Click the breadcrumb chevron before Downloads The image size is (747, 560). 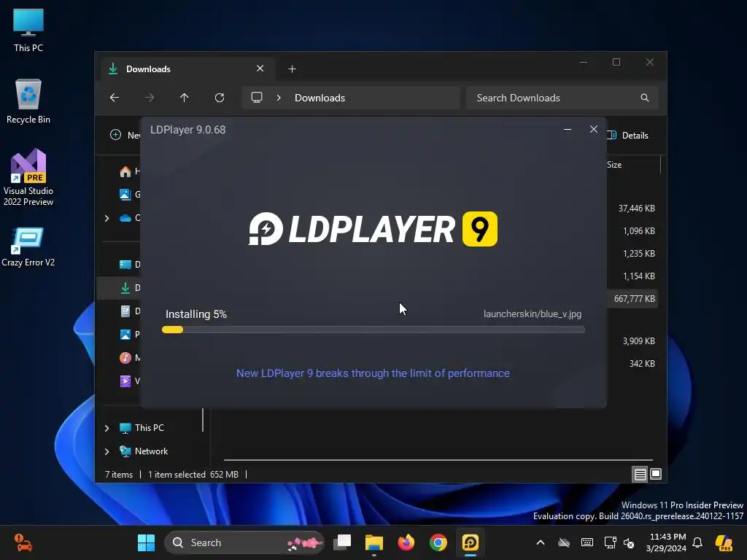[279, 98]
